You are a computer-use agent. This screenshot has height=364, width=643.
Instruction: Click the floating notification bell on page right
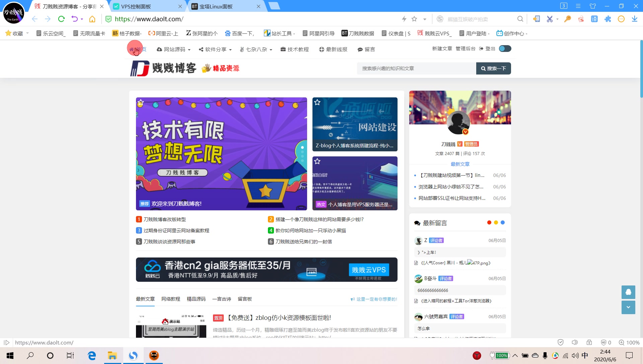coord(628,292)
